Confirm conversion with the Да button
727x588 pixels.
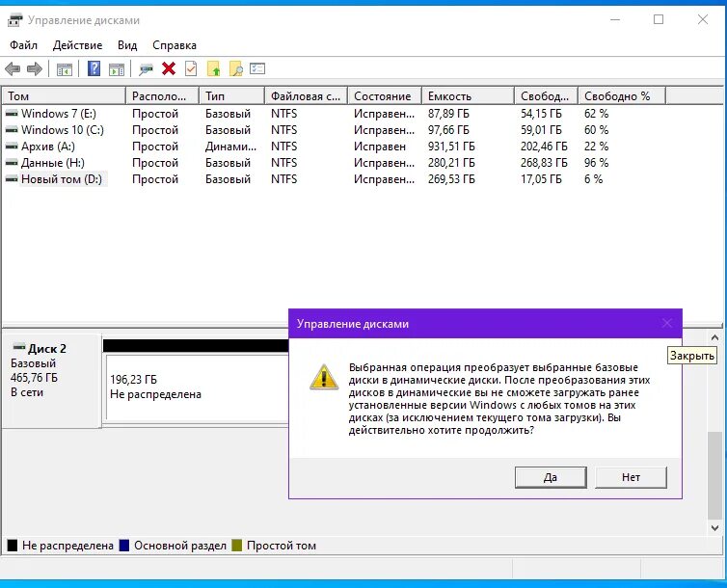click(551, 477)
